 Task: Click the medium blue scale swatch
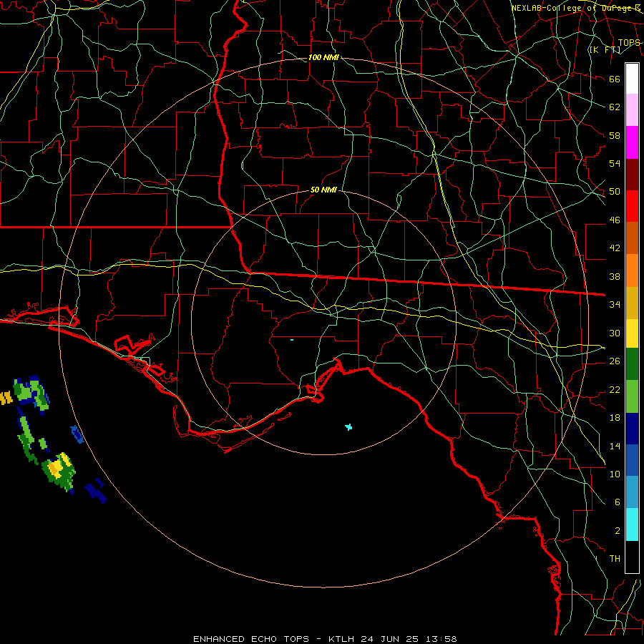[x=632, y=460]
